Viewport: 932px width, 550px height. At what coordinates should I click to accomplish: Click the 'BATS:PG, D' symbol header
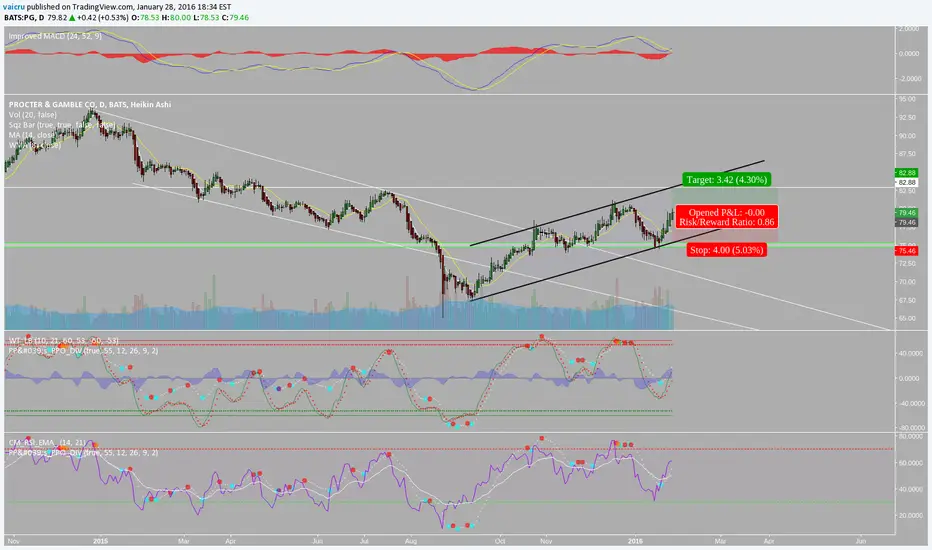24,17
